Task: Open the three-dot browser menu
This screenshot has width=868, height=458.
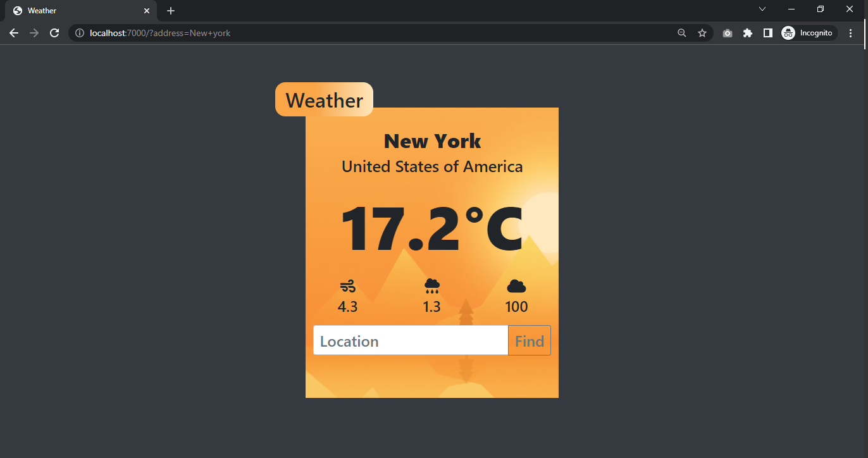Action: [850, 32]
